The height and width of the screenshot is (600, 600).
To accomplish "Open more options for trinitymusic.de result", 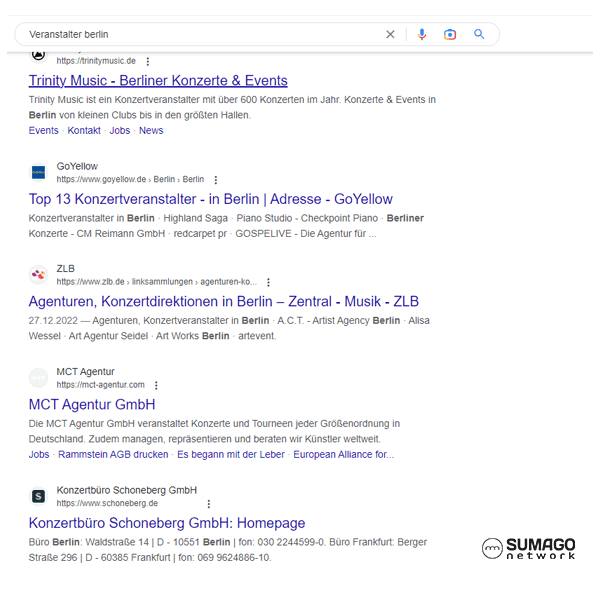I will [x=148, y=61].
